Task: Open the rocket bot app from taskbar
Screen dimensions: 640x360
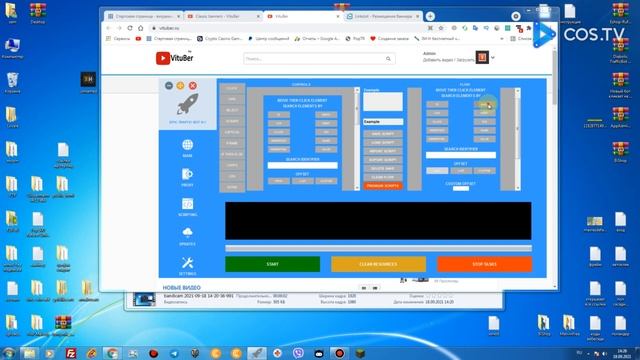Action: 257,353
